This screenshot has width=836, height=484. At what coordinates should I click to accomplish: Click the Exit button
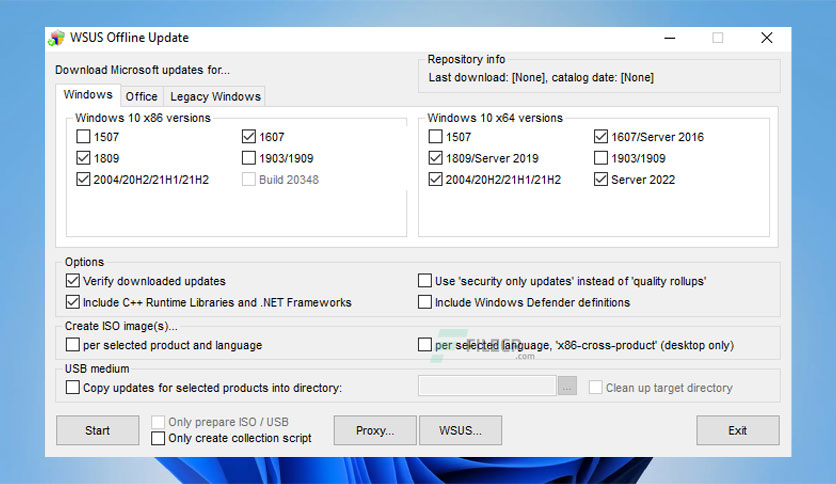coord(737,430)
